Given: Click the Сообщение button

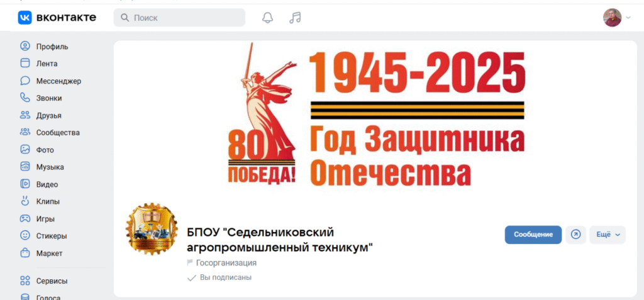Looking at the screenshot, I should pyautogui.click(x=533, y=235).
